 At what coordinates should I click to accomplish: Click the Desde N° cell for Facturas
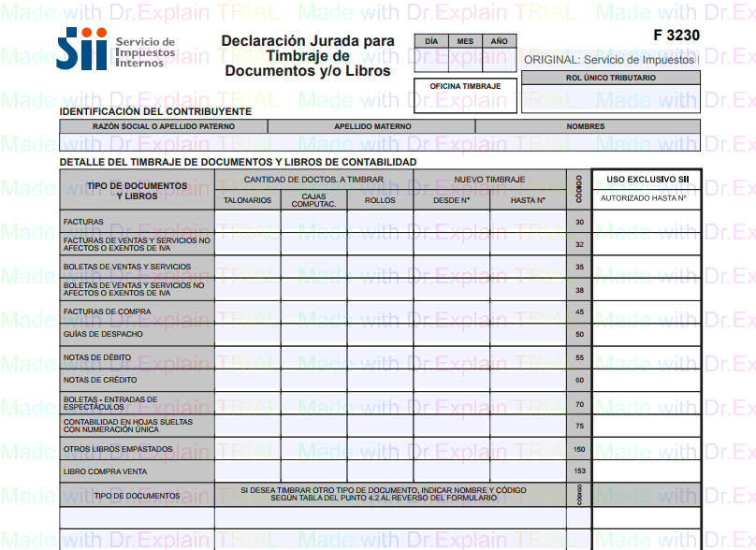(451, 222)
